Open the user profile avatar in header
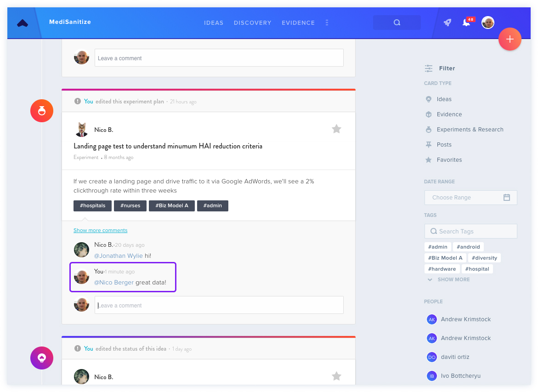The width and height of the screenshot is (538, 392). click(x=487, y=23)
